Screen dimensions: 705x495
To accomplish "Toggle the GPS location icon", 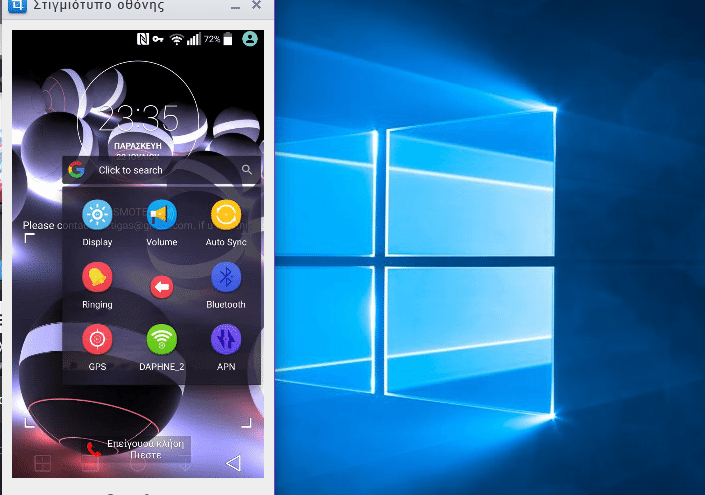I will [x=97, y=339].
